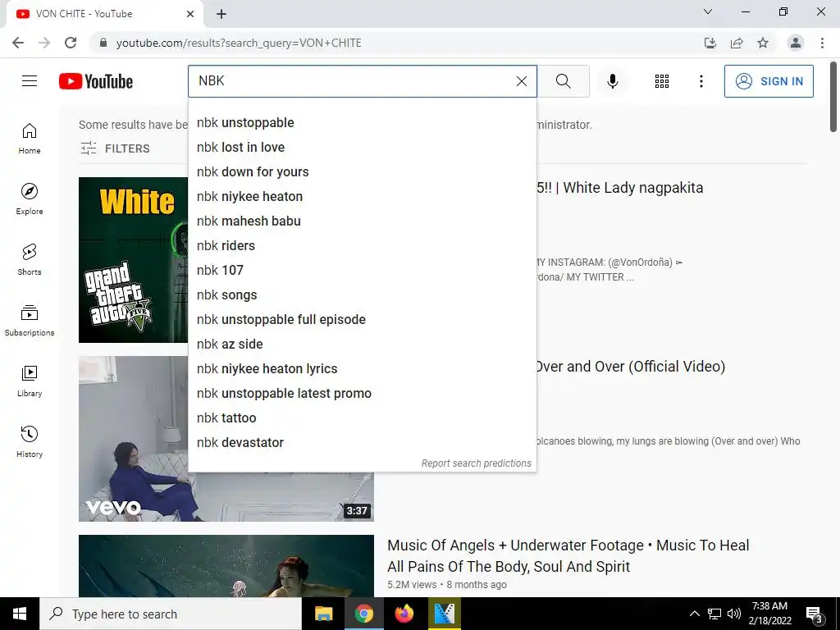
Task: Open the taskbar clock and date
Action: (769, 614)
